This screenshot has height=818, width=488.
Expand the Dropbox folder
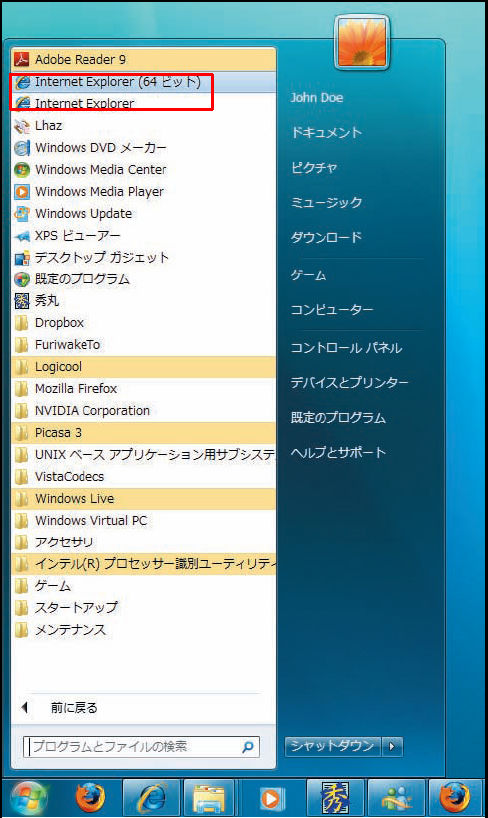(143, 322)
